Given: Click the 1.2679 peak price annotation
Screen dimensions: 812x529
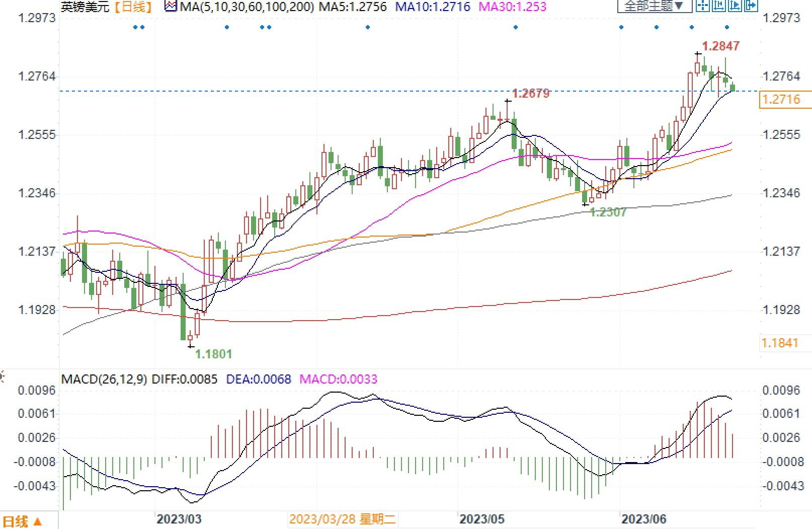Looking at the screenshot, I should pos(531,93).
